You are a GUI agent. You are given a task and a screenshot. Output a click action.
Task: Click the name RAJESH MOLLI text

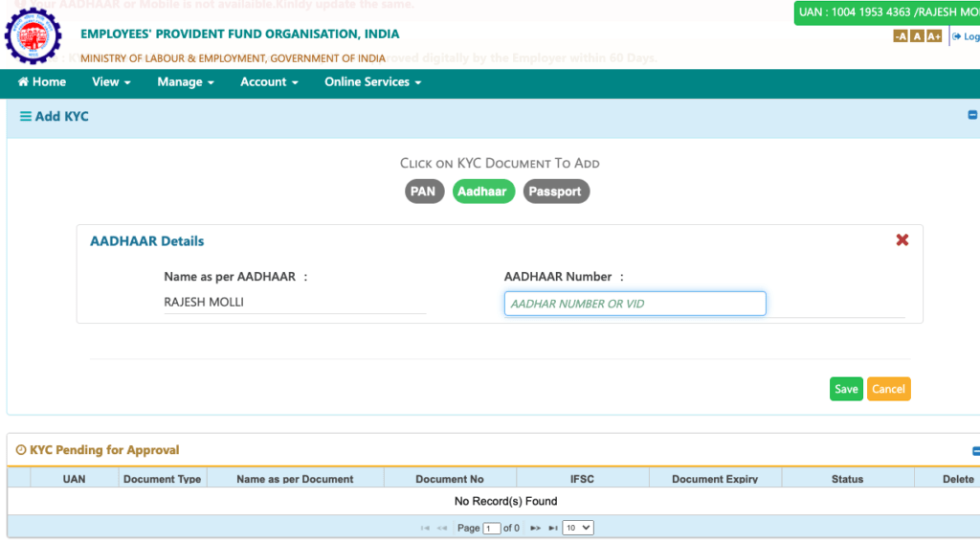coord(204,302)
